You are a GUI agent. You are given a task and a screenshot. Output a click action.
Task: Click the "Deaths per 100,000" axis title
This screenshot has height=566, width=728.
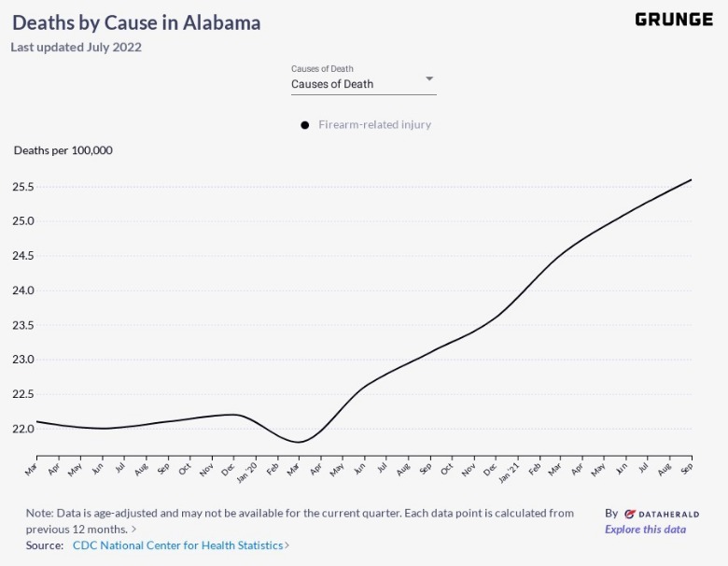63,150
